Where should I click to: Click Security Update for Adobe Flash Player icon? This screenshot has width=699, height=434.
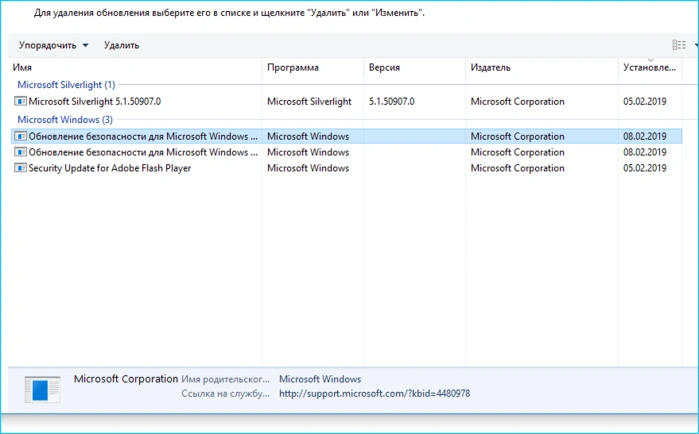[x=20, y=168]
